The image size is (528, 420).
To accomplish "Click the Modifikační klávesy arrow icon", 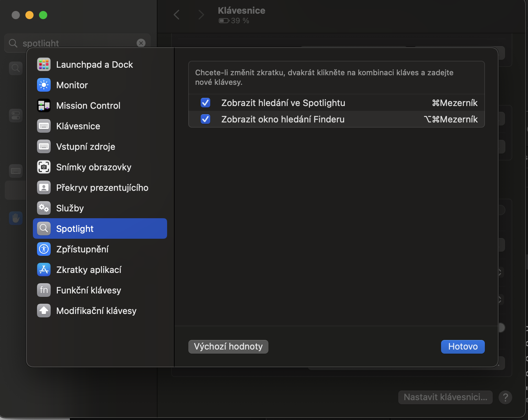I will point(44,311).
